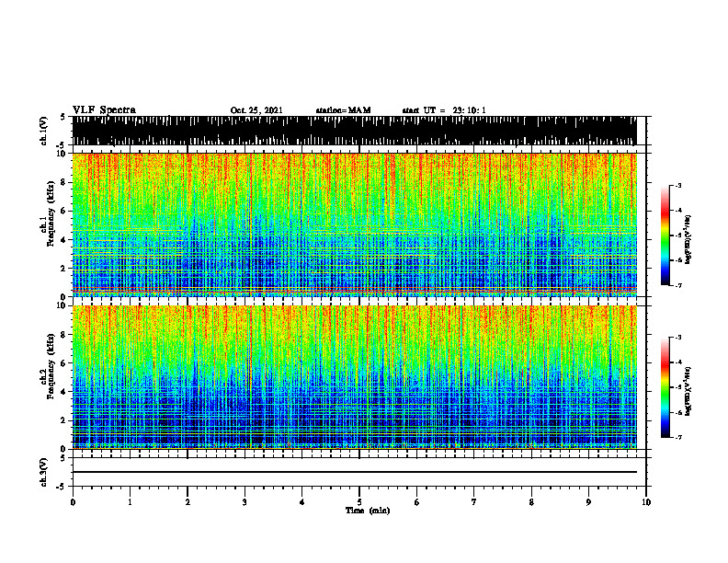Click the ch.2 spectrogram panel
The image size is (728, 563).
tap(354, 377)
